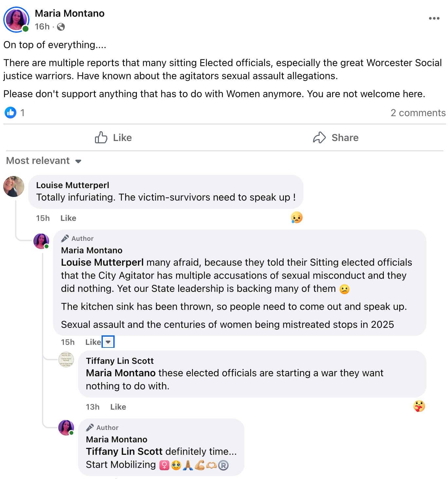
Task: Click the Tiffany Lin Scott mention in last reply
Action: click(x=124, y=452)
